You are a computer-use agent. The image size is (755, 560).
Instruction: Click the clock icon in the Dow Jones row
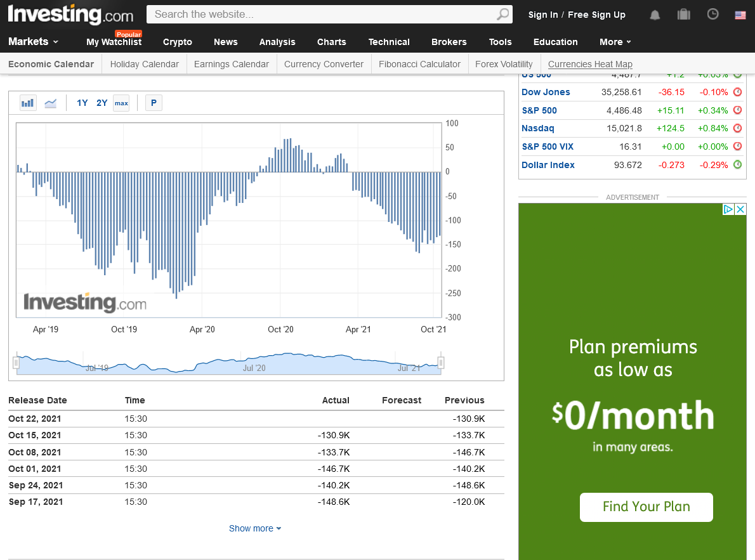[x=737, y=92]
